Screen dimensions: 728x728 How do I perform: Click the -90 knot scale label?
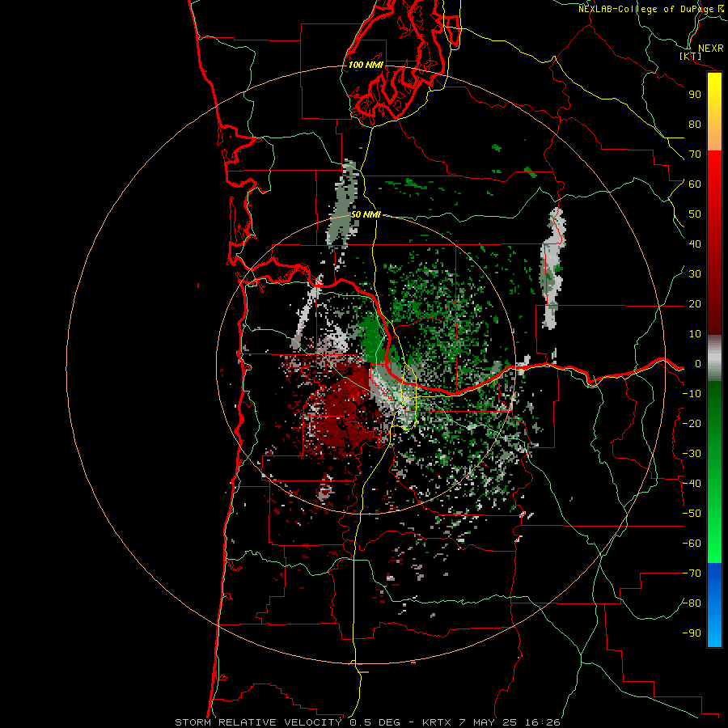pyautogui.click(x=692, y=633)
